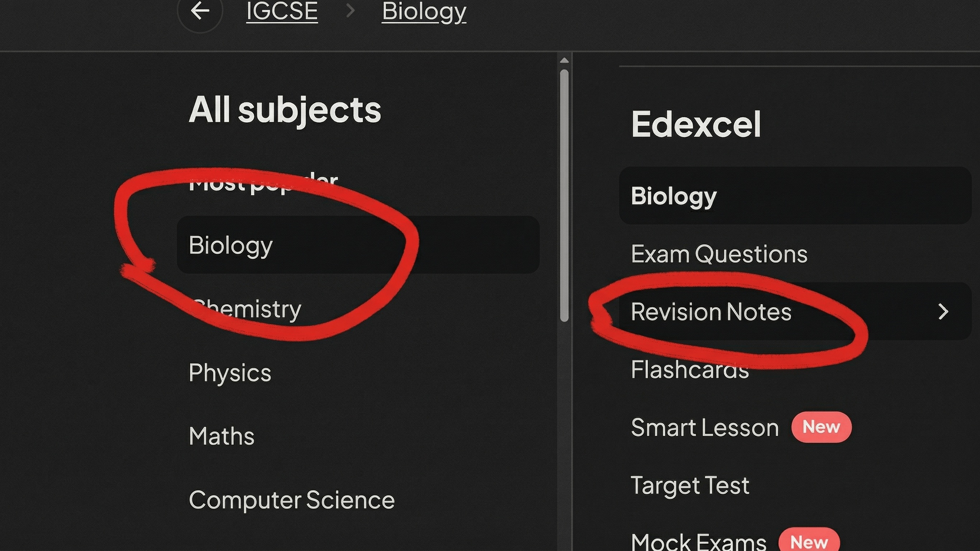
Task: Open Target Test for Biology
Action: tap(690, 485)
